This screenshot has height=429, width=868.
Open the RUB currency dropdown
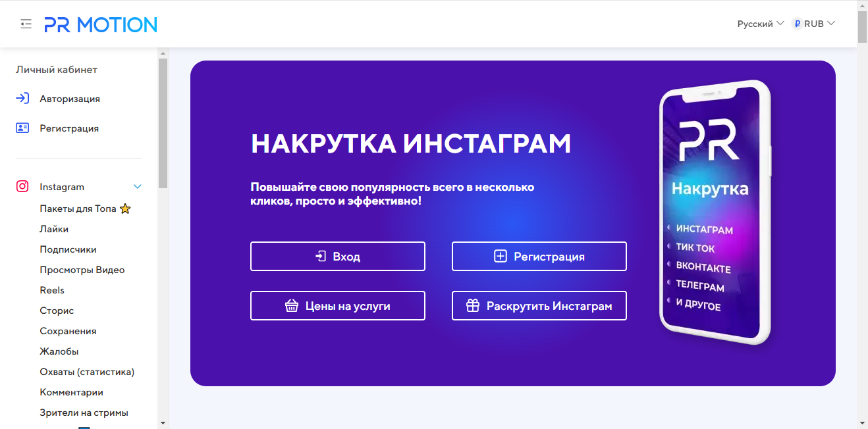[x=813, y=24]
